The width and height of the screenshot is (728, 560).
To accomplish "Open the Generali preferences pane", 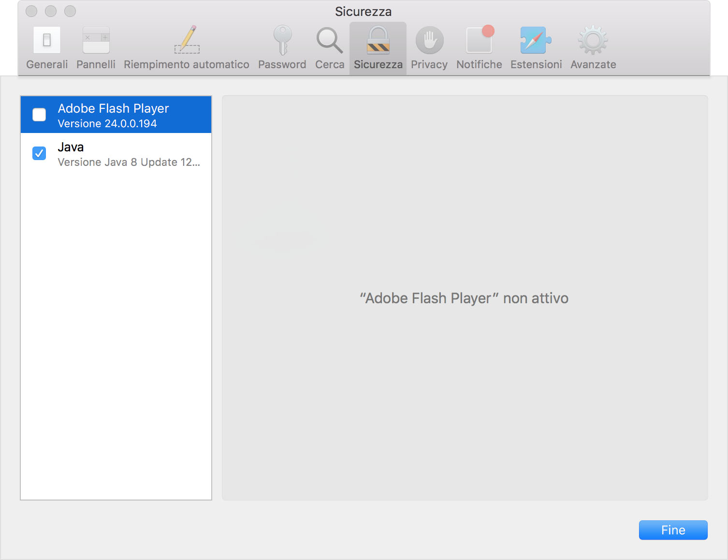I will point(47,48).
